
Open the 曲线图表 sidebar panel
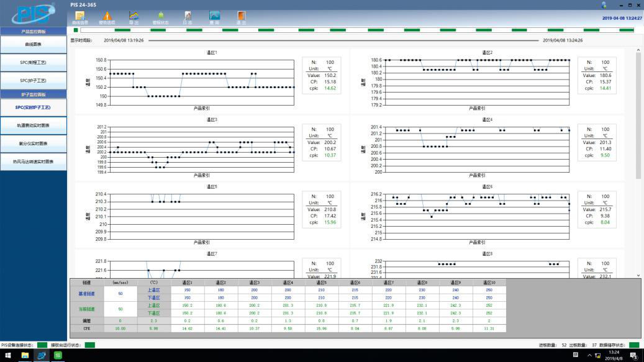[x=34, y=44]
